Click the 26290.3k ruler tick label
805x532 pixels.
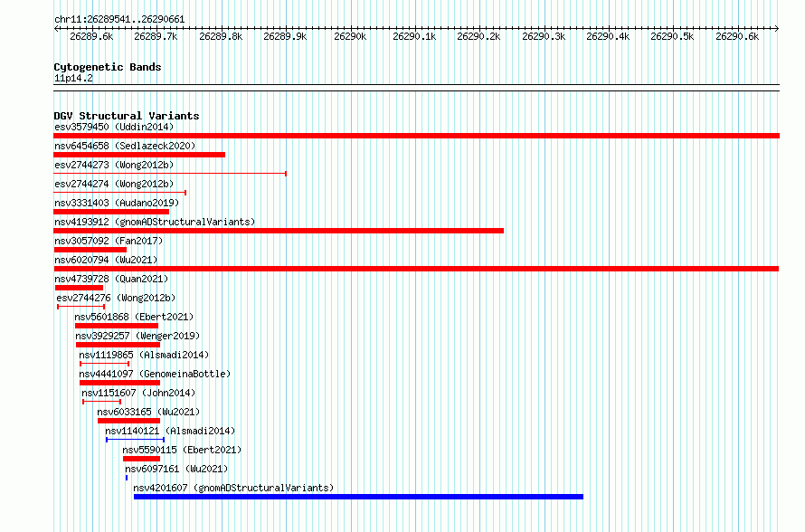click(x=544, y=36)
